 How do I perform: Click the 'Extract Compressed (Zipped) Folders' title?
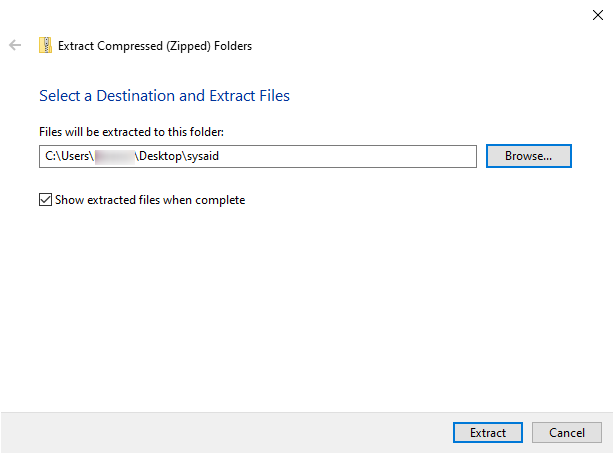tap(155, 46)
